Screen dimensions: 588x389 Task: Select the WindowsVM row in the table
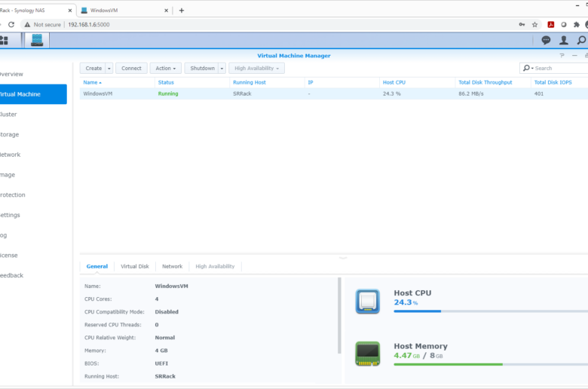click(334, 93)
